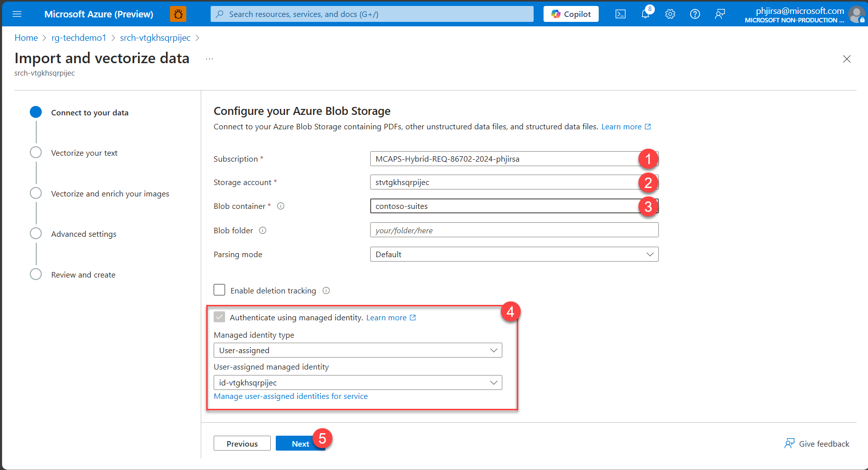Open the Cloud Shell terminal icon
This screenshot has height=470, width=868.
click(x=620, y=14)
